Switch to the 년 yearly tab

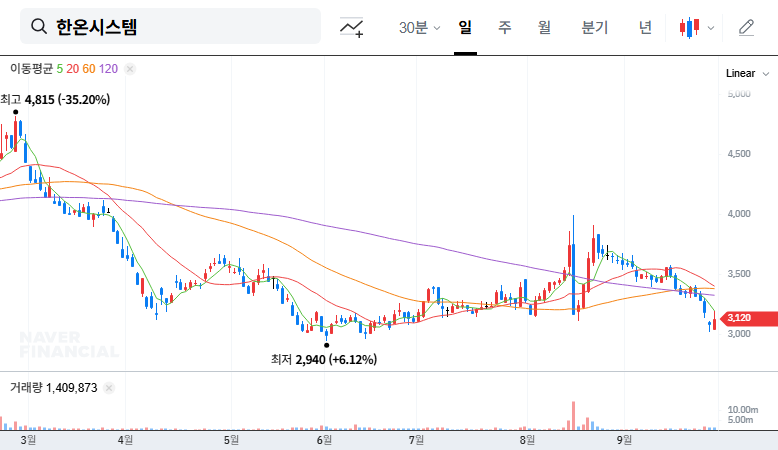[x=645, y=27]
